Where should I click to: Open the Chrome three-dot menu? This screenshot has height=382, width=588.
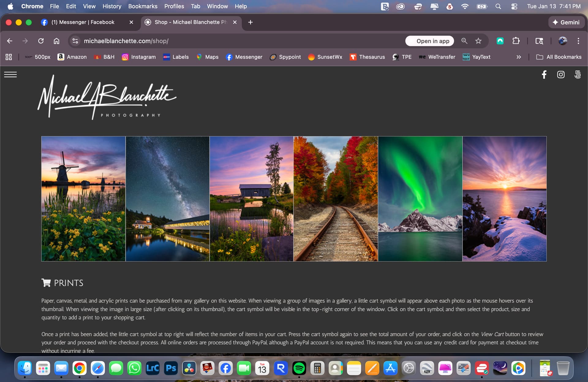pyautogui.click(x=578, y=41)
